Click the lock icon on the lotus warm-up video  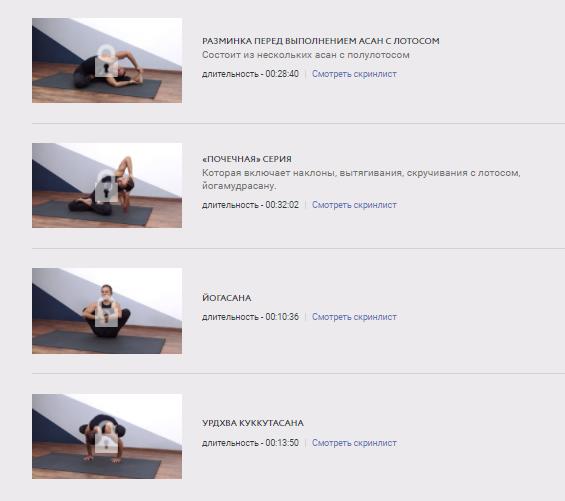point(106,61)
